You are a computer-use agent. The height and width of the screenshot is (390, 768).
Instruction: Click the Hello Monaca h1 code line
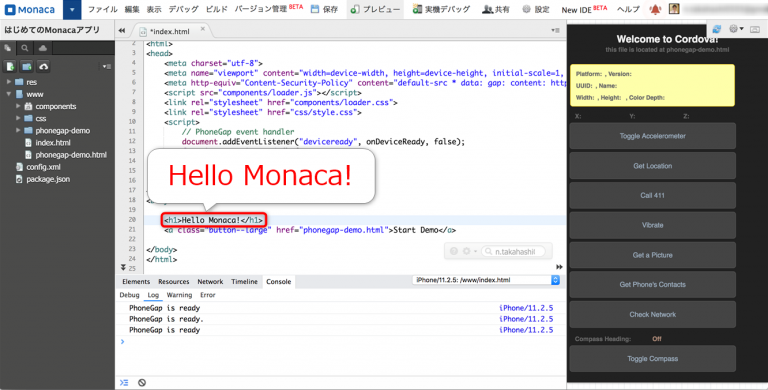[213, 220]
